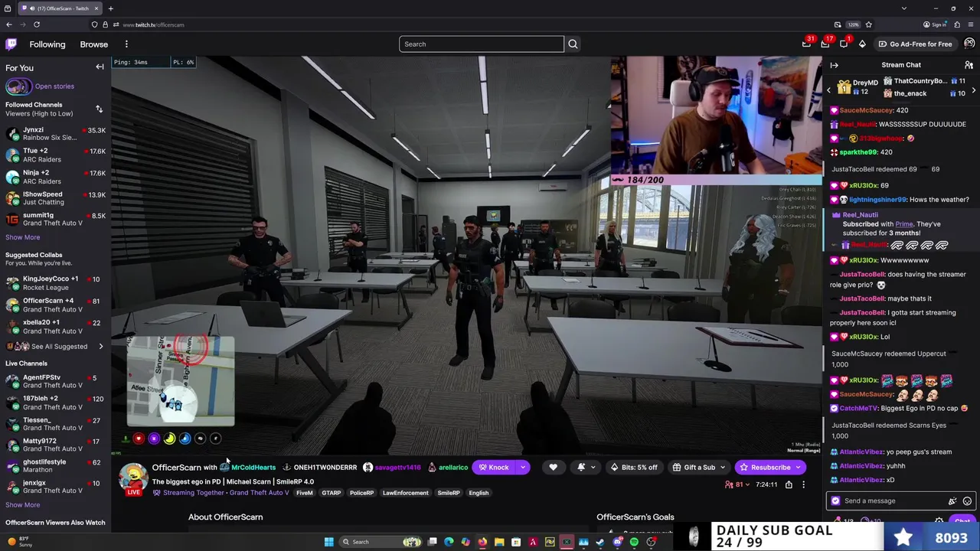980x551 pixels.
Task: Reload the browser page
Action: click(36, 24)
